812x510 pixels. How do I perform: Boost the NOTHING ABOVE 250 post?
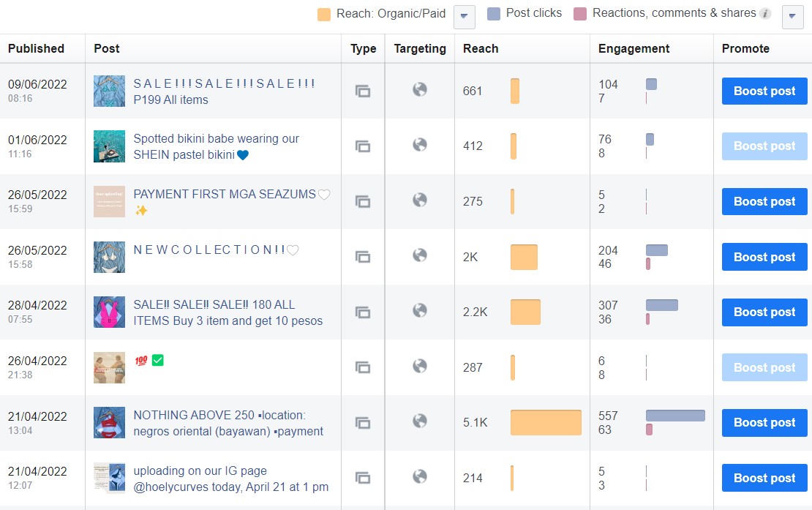click(x=764, y=422)
